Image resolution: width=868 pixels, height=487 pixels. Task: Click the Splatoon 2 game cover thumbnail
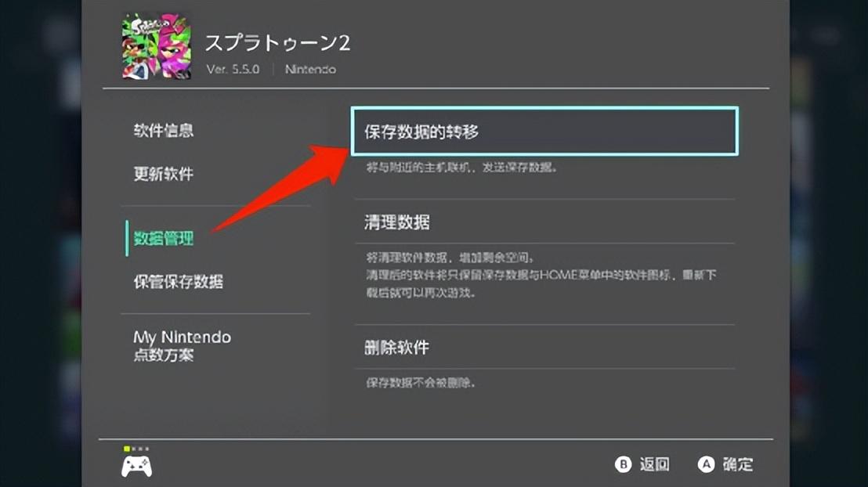(x=157, y=47)
